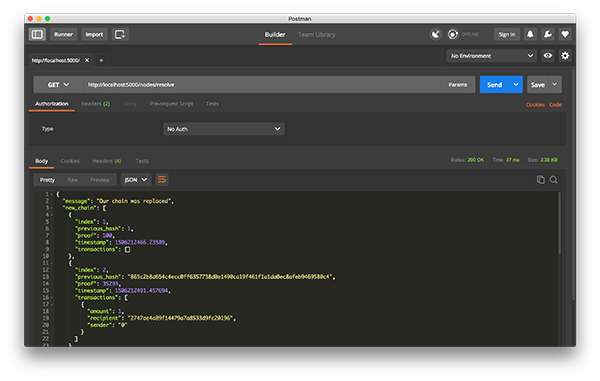This screenshot has width=600, height=381.
Task: Click the heart icon
Action: point(565,34)
